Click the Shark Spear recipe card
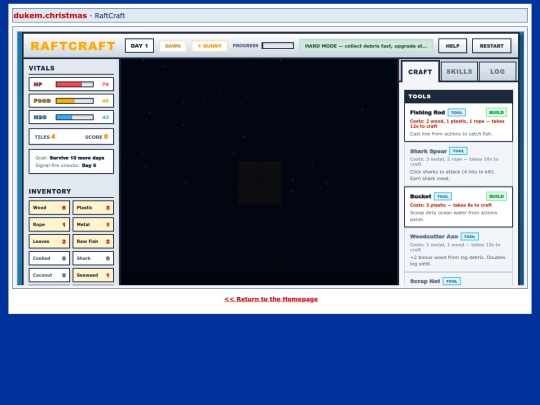 458,164
